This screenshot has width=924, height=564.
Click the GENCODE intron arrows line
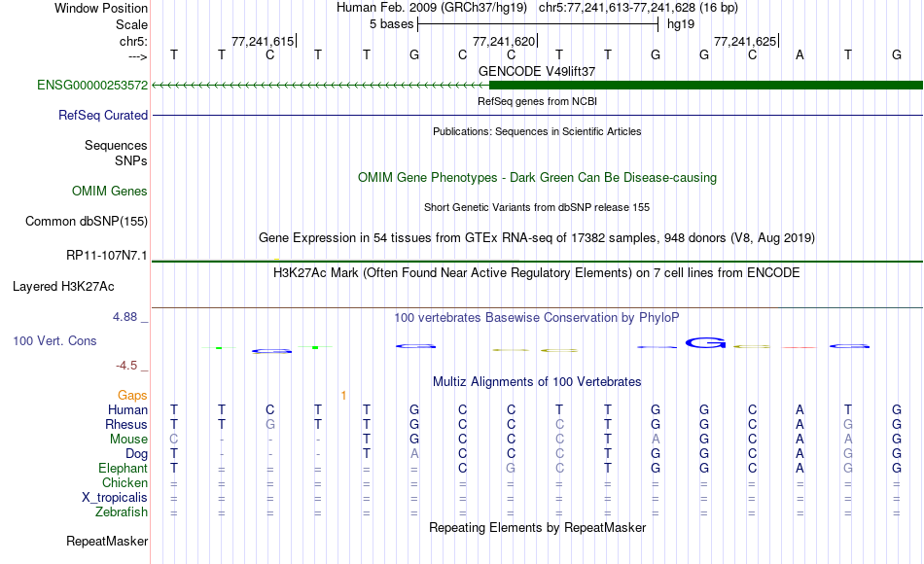[321, 86]
